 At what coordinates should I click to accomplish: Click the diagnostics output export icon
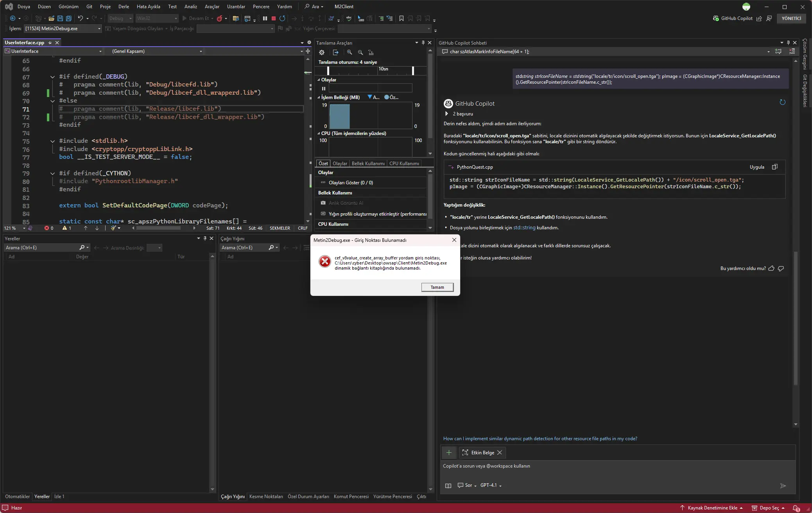(x=335, y=52)
